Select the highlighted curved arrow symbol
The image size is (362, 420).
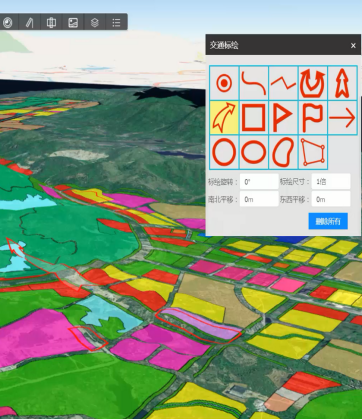pyautogui.click(x=224, y=118)
